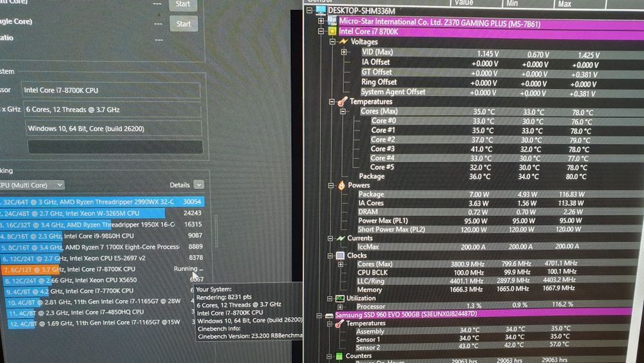Click the lightning icon beside Voltages

tap(343, 41)
